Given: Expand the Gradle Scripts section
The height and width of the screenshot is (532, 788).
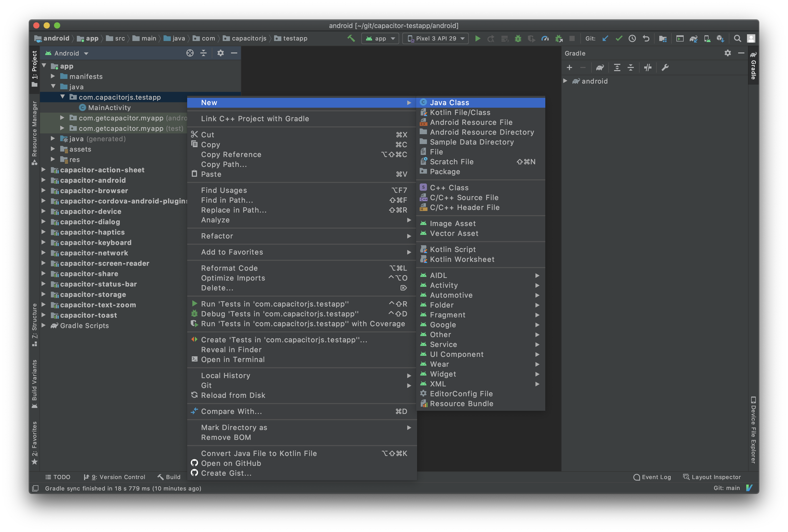Looking at the screenshot, I should point(45,325).
